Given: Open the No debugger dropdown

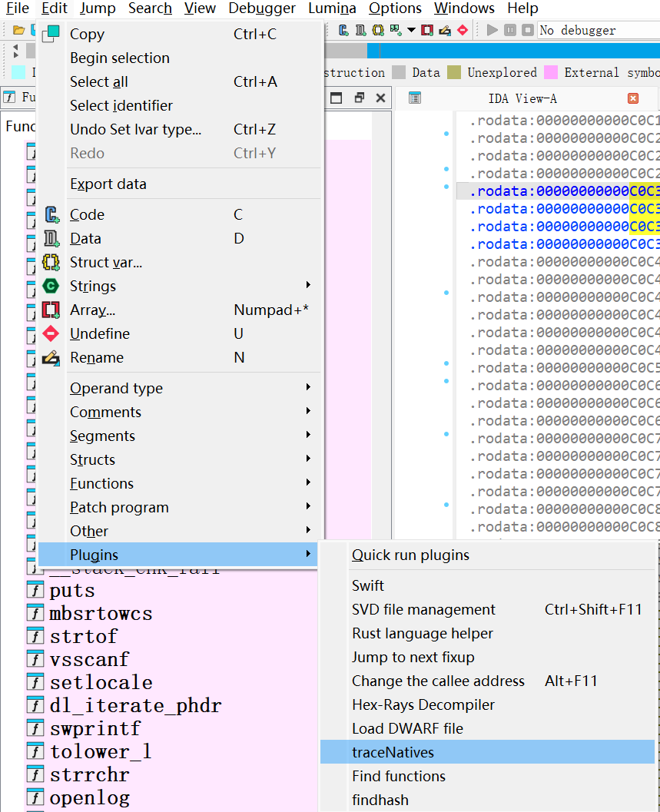Looking at the screenshot, I should pos(599,30).
